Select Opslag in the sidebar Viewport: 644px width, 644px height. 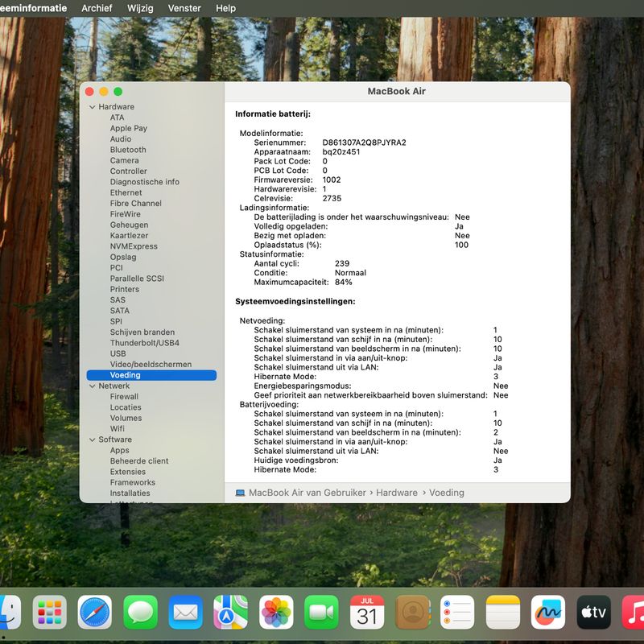pos(123,257)
